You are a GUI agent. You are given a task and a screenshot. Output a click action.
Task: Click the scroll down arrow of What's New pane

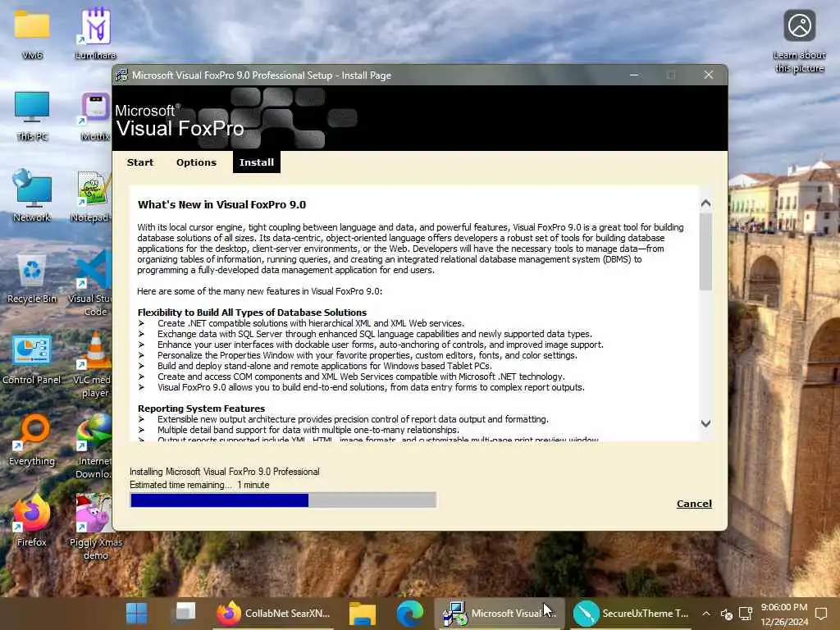[x=705, y=423]
